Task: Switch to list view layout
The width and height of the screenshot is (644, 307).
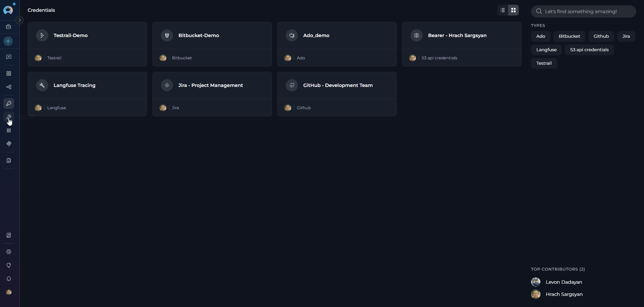Action: pos(503,10)
